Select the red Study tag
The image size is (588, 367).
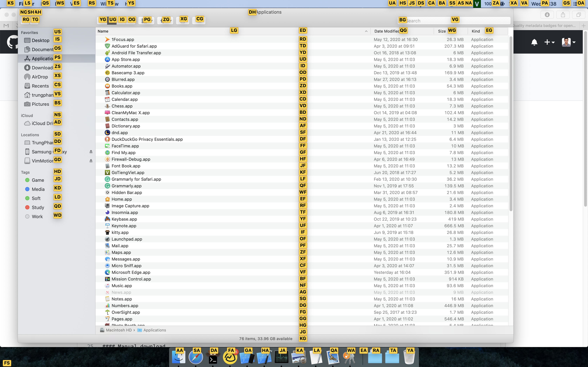point(38,207)
